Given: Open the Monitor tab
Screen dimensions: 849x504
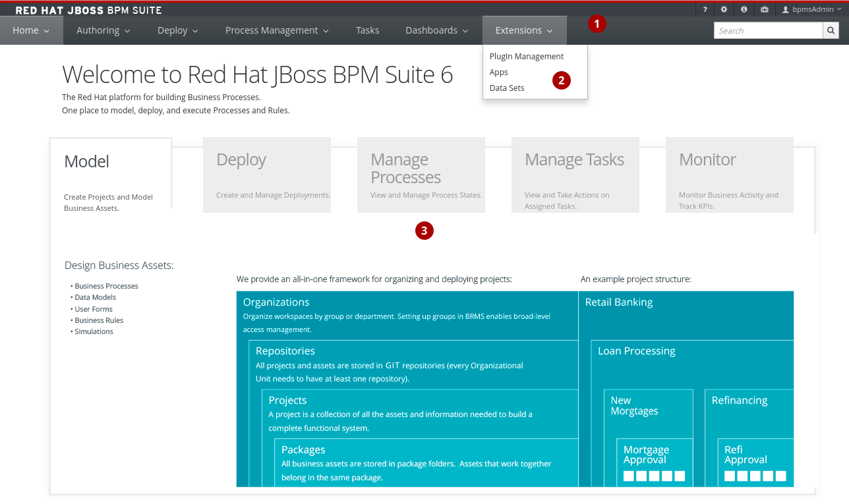Looking at the screenshot, I should point(730,175).
